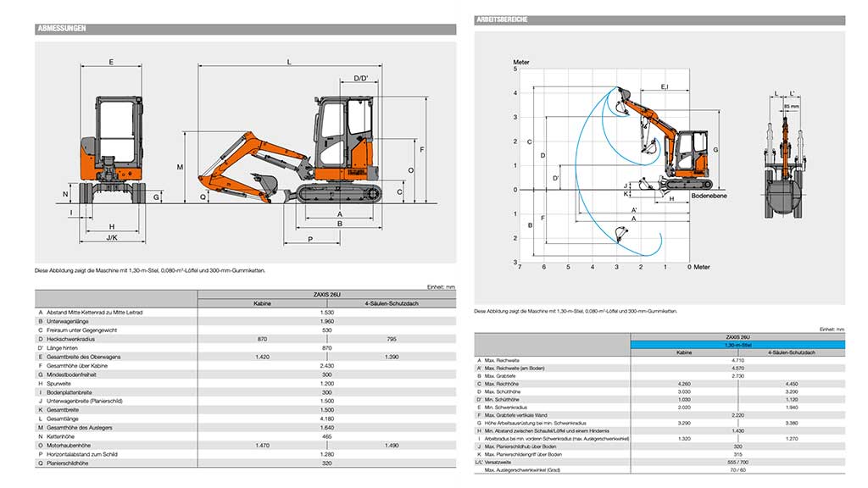Image resolution: width=868 pixels, height=488 pixels.
Task: Click Oberwagen Kabine width value 1.420
Action: [263, 357]
